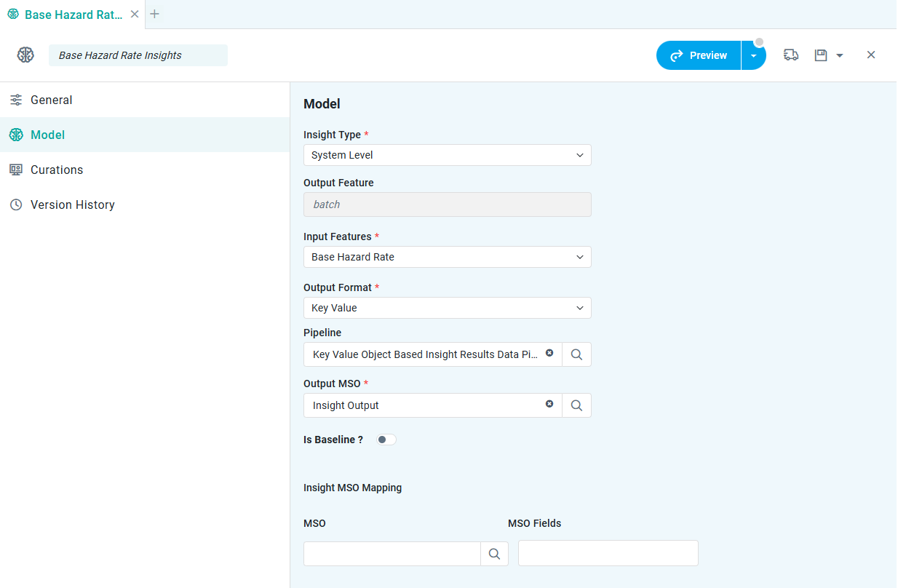Image resolution: width=898 pixels, height=588 pixels.
Task: Click the Insight MSO Mapping heading
Action: (353, 488)
